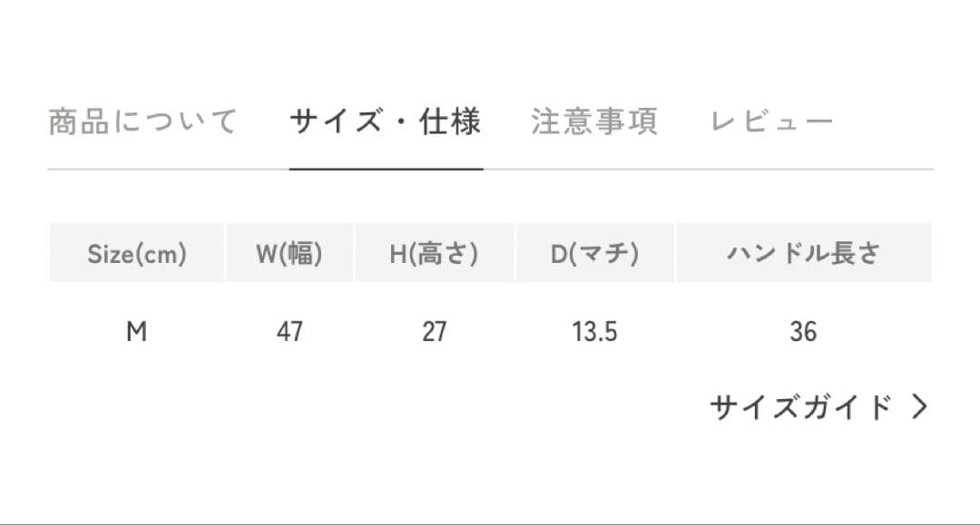Click the handle length value 36

803,332
